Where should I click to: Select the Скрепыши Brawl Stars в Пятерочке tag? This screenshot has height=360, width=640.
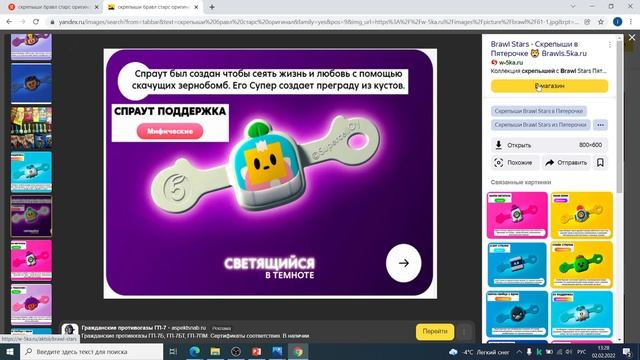539,111
